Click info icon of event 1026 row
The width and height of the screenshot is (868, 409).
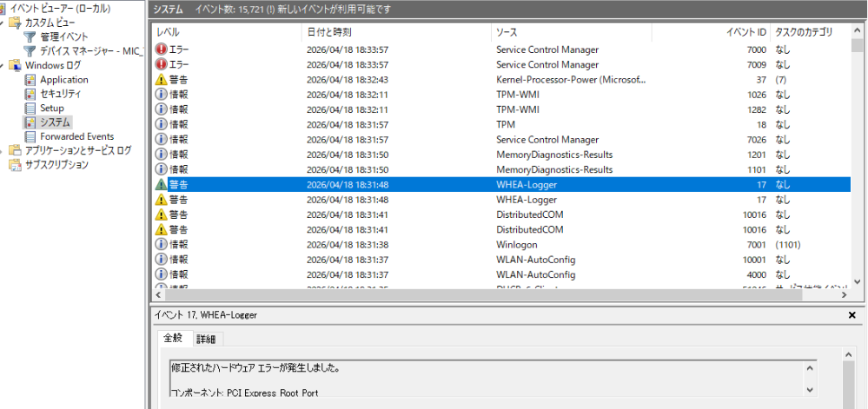click(161, 94)
